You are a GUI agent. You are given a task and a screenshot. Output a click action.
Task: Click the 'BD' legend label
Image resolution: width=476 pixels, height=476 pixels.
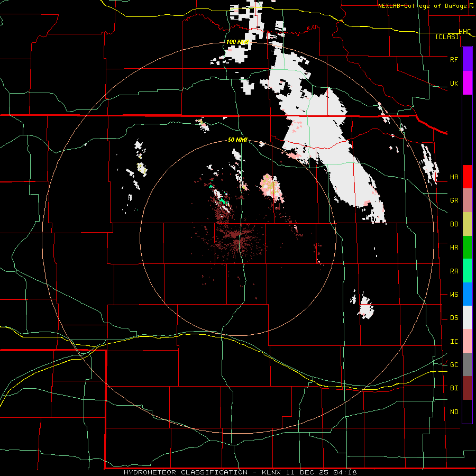(x=454, y=224)
